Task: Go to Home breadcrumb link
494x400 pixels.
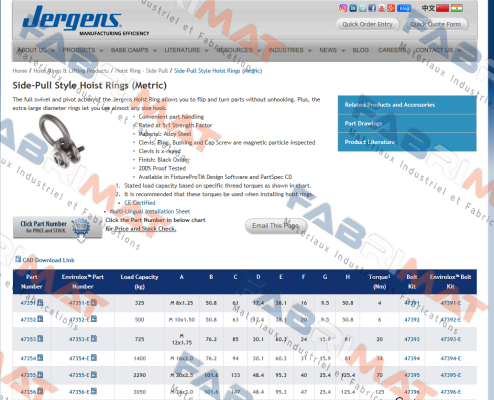Action: tap(20, 71)
